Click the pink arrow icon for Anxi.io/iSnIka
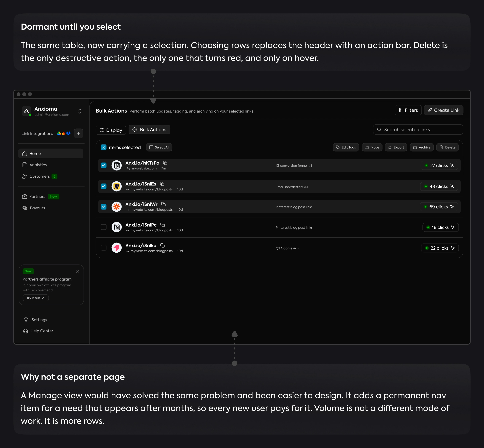Screen dimensions: 484x448 click(116, 248)
